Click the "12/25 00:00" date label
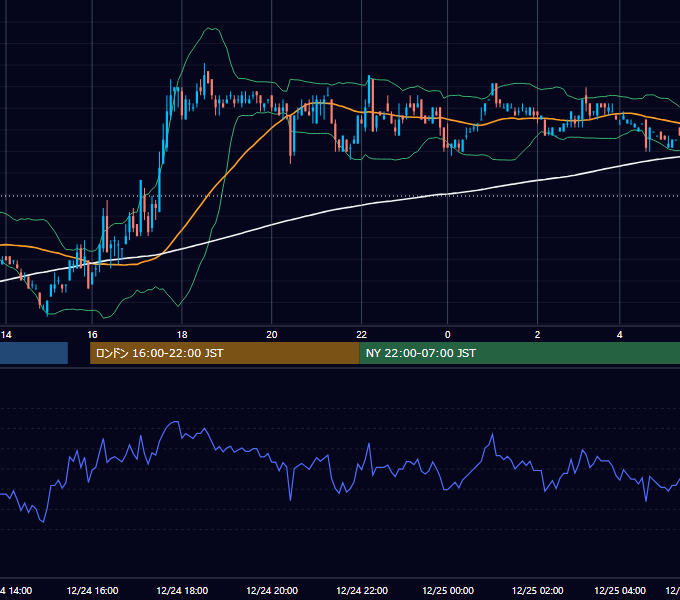Viewport: 680px width, 600px height. (x=448, y=590)
